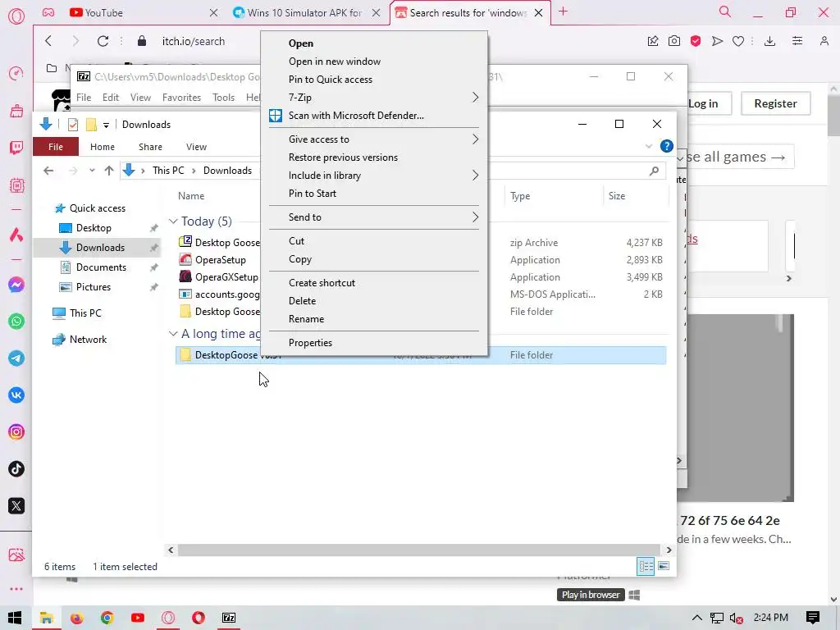Open Favorites menu in 7-Zip window

coord(181,98)
